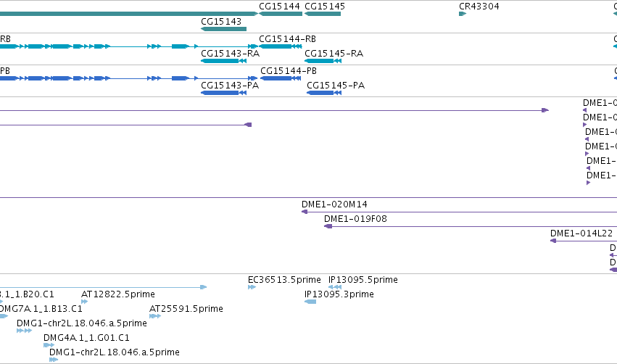The height and width of the screenshot is (364, 617).
Task: Open the CG15145-PA protein label
Action: 336,86
